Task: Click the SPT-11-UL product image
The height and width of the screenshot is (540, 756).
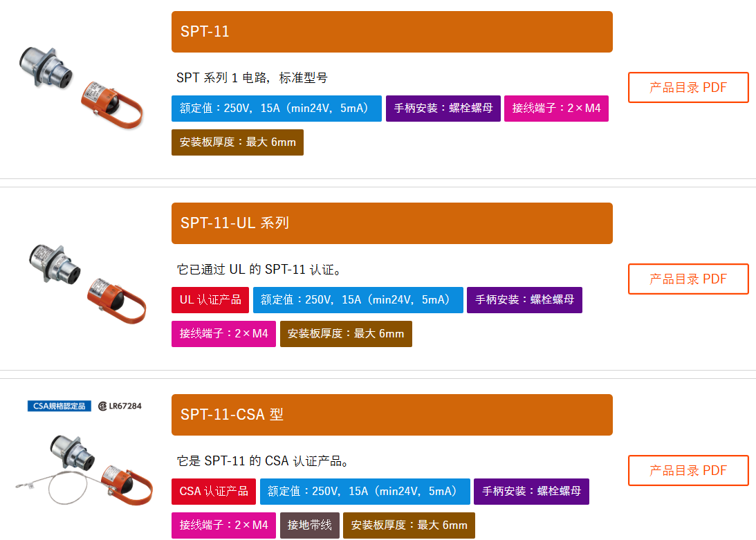Action: coord(87,284)
